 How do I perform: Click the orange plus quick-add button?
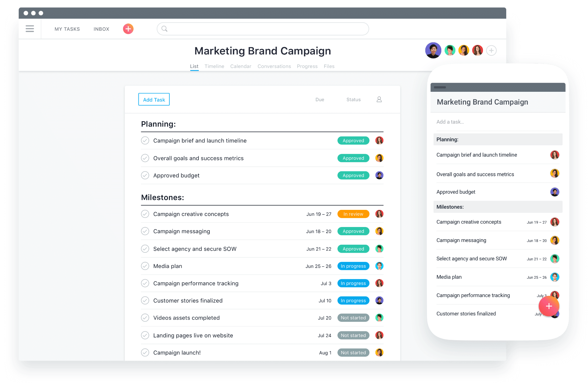pyautogui.click(x=128, y=28)
